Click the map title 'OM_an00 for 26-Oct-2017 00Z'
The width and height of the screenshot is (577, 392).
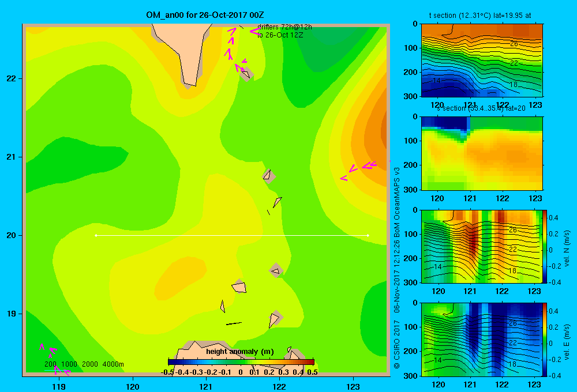point(205,15)
